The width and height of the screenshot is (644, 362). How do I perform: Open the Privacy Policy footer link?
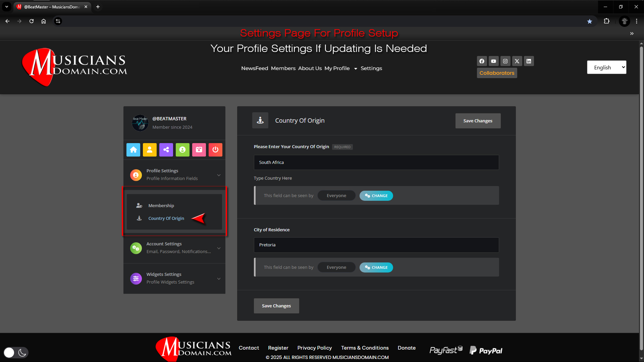click(x=314, y=348)
